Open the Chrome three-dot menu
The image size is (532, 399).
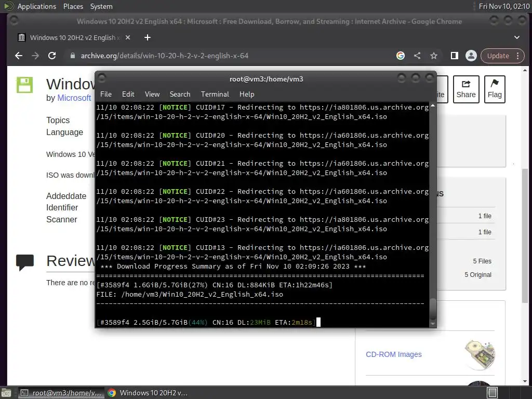[518, 56]
